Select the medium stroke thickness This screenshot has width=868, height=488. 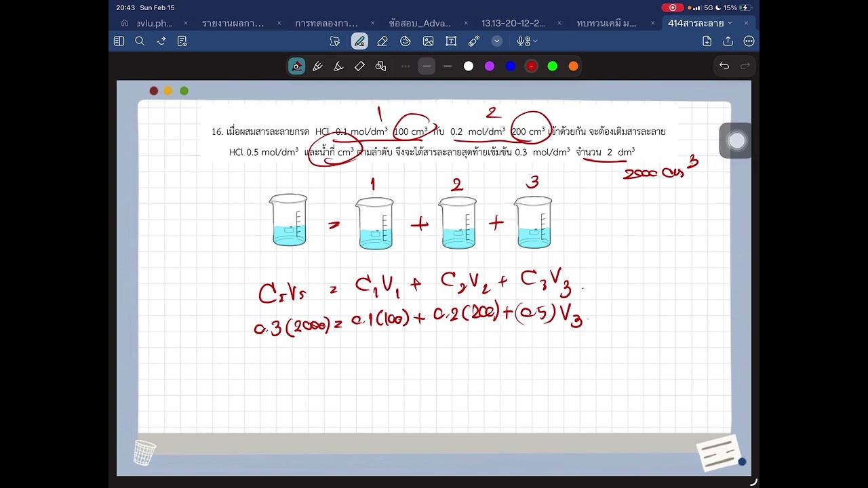(x=427, y=66)
